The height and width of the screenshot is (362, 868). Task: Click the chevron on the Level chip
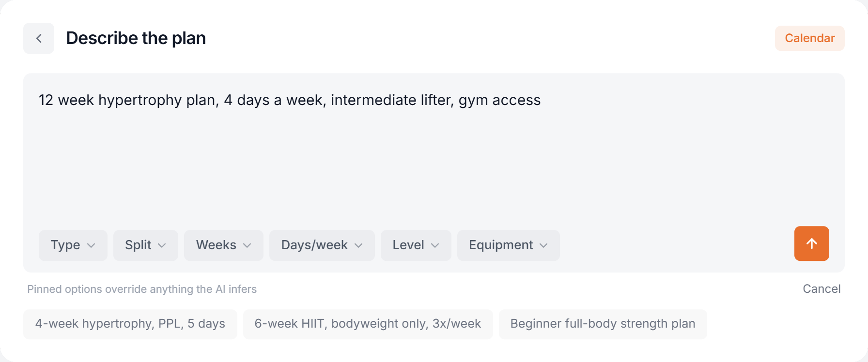click(x=435, y=246)
